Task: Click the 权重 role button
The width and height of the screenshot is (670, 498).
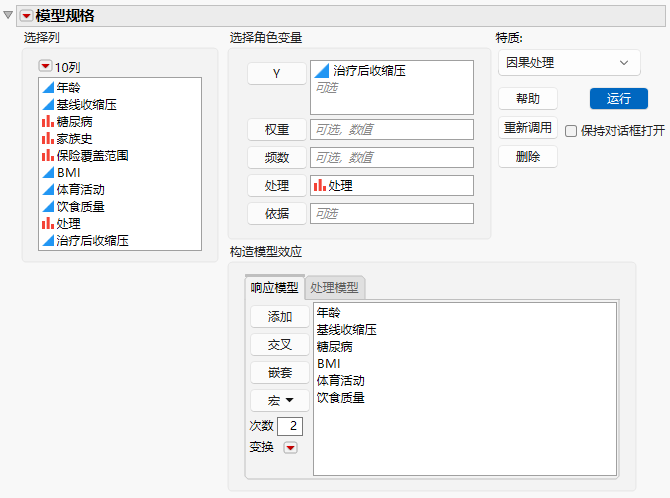Action: (x=276, y=130)
